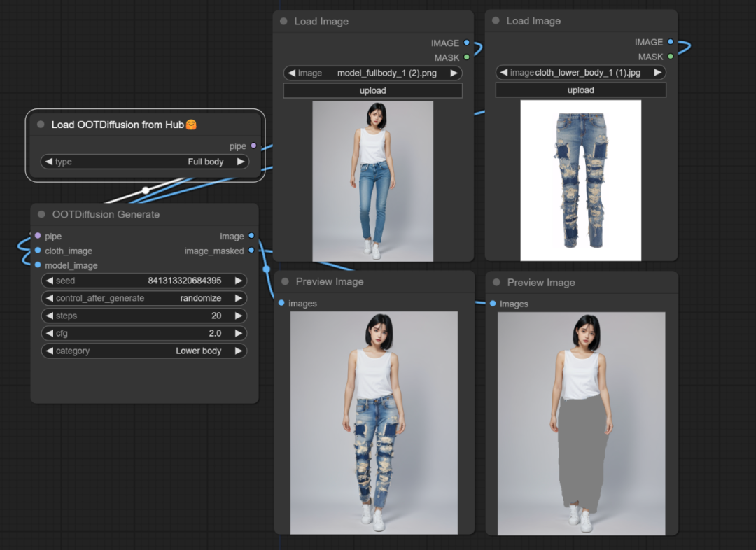Viewport: 756px width, 550px height.
Task: Click MASK output port of cloth_lower_body Load Image
Action: pyautogui.click(x=671, y=57)
